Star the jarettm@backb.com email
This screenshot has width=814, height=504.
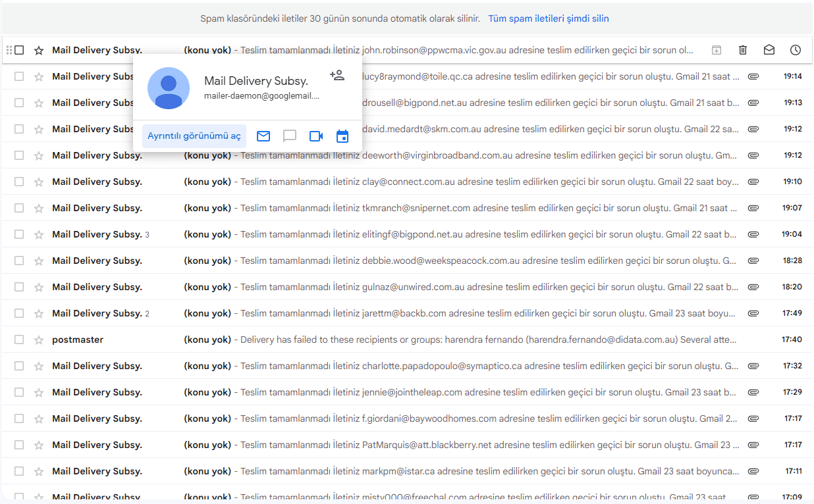click(x=39, y=313)
